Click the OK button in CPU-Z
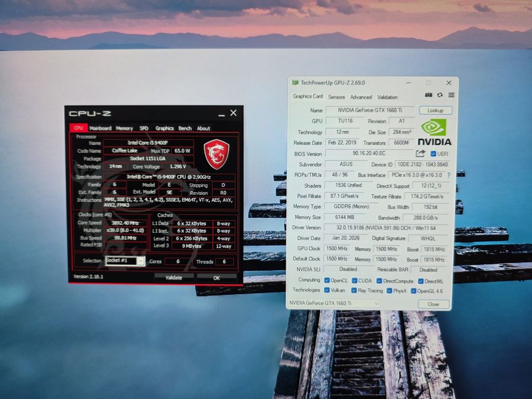Viewport: 532px width, 399px height. point(217,278)
